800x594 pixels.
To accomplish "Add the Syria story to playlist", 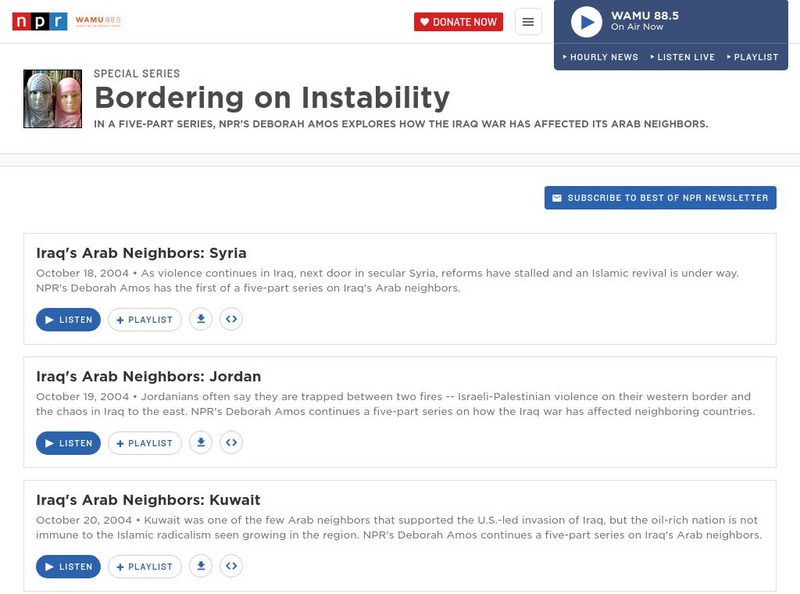I will 145,319.
